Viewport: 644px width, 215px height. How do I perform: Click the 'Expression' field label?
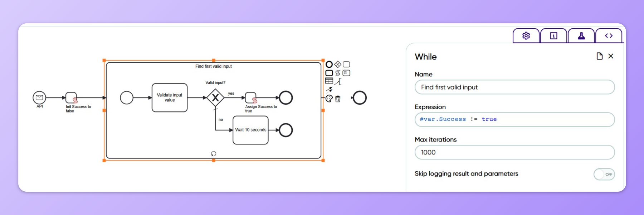tap(430, 107)
